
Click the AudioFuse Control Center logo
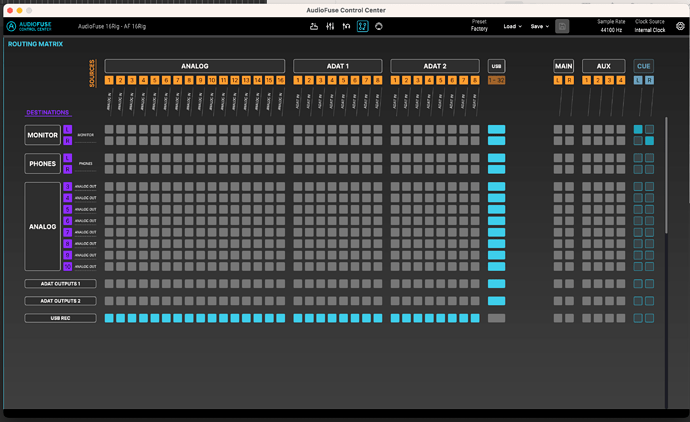(x=29, y=26)
